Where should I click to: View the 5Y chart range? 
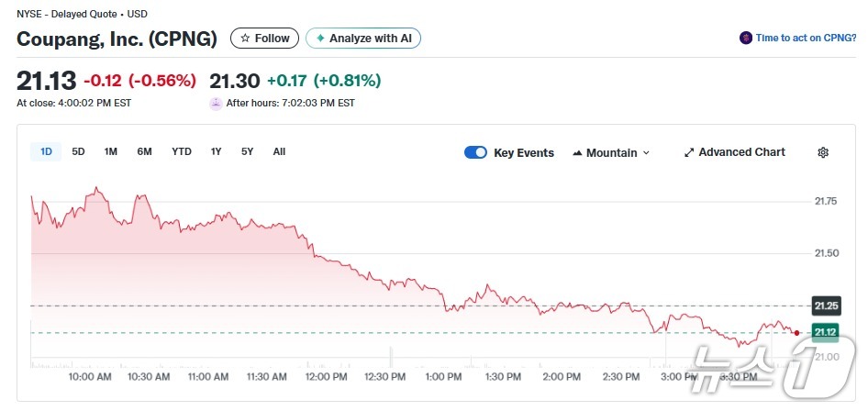pyautogui.click(x=247, y=151)
